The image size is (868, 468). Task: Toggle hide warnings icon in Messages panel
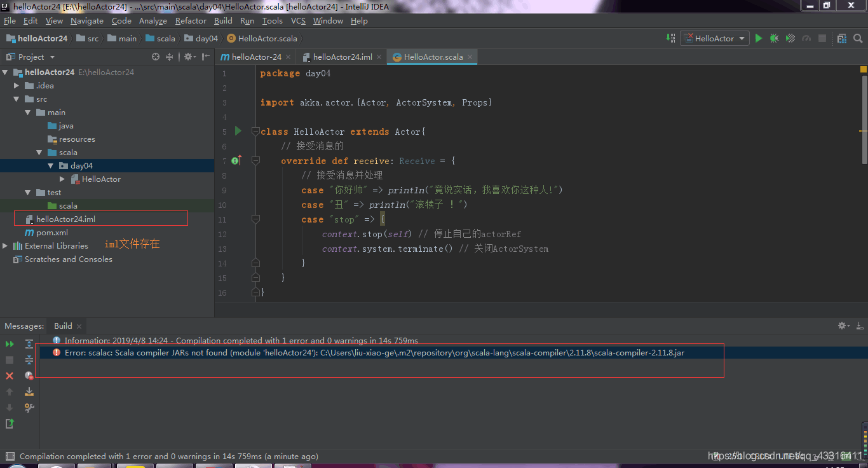[x=29, y=376]
